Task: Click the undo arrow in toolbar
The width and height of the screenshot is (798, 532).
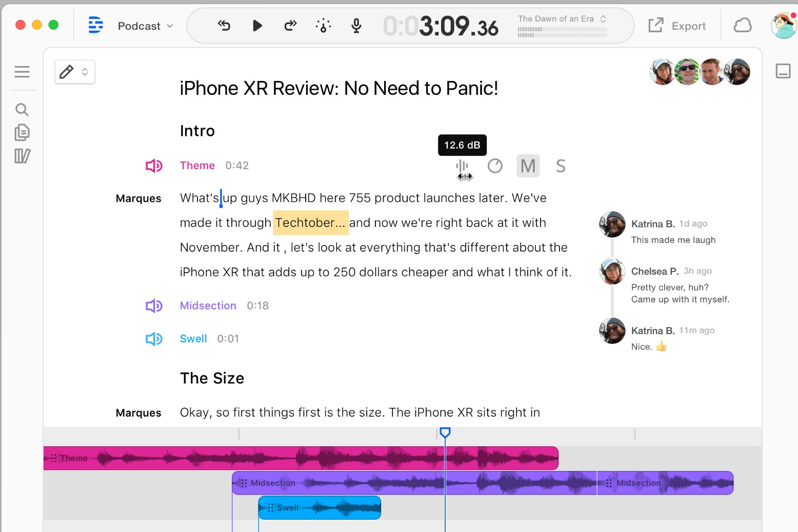Action: [224, 25]
